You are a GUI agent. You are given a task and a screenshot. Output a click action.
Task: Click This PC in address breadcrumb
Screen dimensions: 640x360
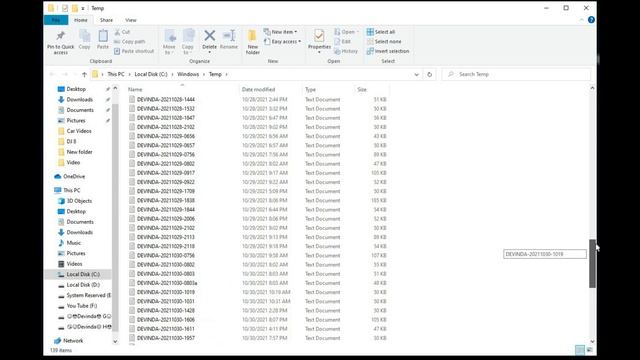116,74
